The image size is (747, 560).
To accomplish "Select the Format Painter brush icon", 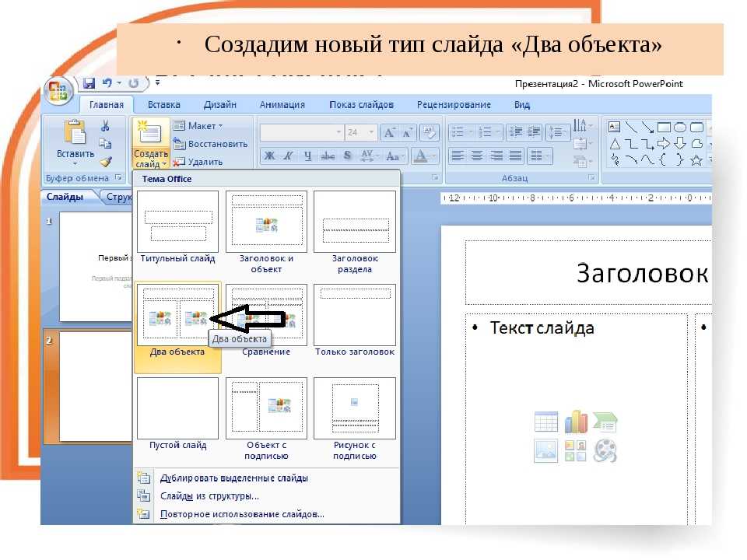I will [105, 162].
